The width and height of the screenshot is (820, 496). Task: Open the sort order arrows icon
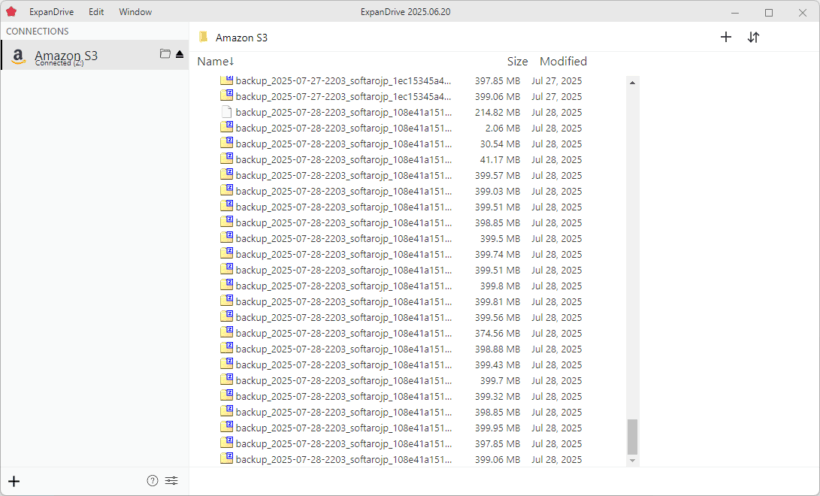(753, 37)
